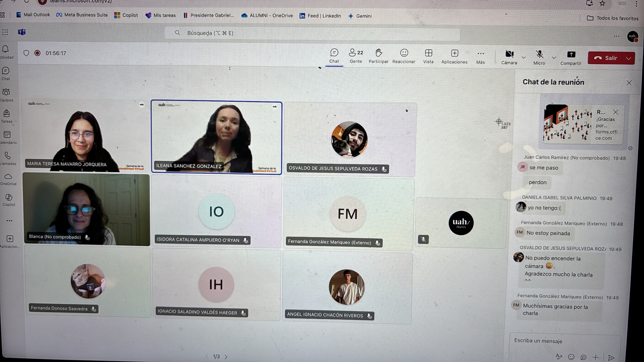Open the Feed | LinkedIn bookmark

[x=320, y=16]
